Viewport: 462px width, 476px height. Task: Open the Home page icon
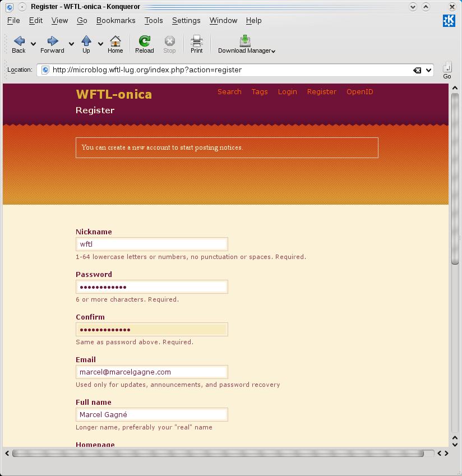(x=115, y=41)
